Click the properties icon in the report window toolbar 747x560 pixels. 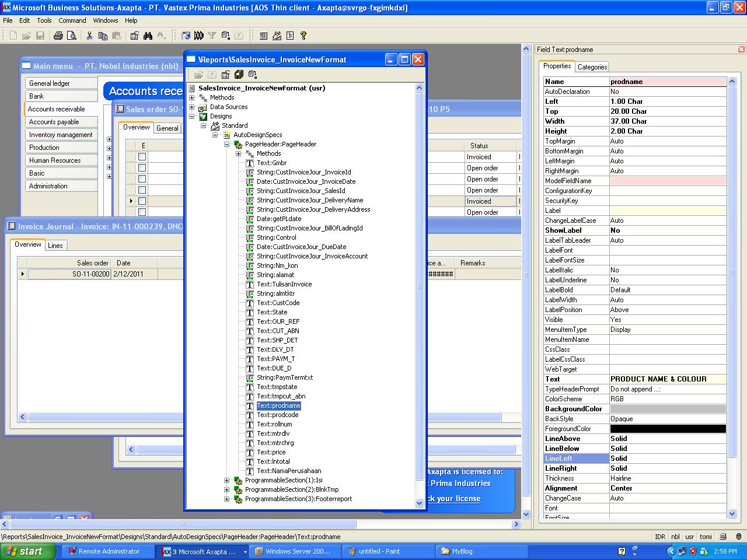(225, 75)
